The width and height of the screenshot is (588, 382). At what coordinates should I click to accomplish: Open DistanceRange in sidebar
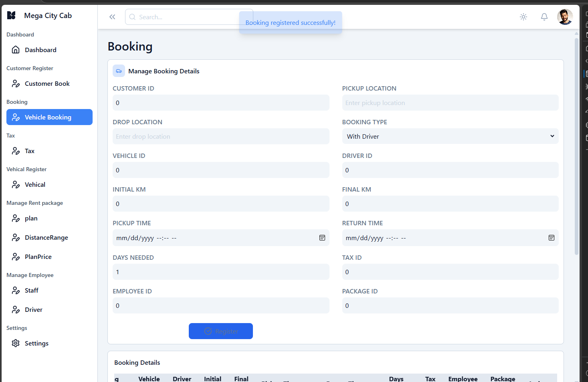coord(49,237)
